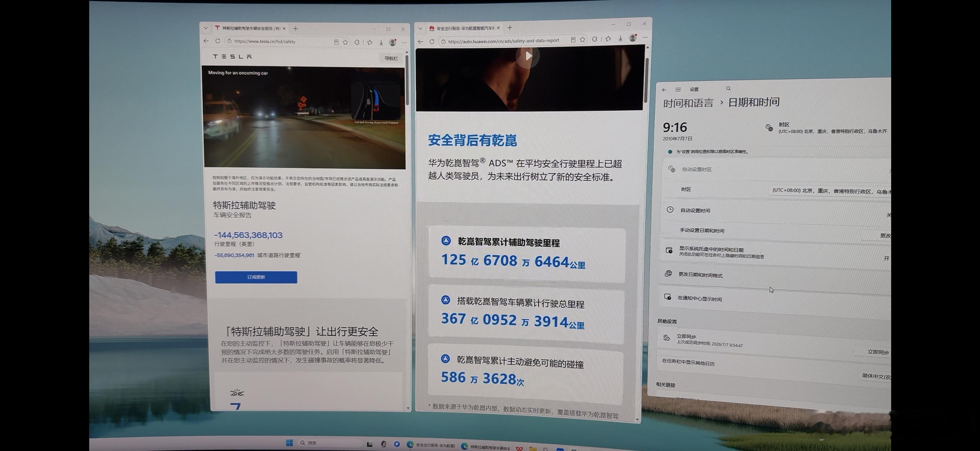
Task: Add Huawei page to favorites with star
Action: (x=583, y=39)
